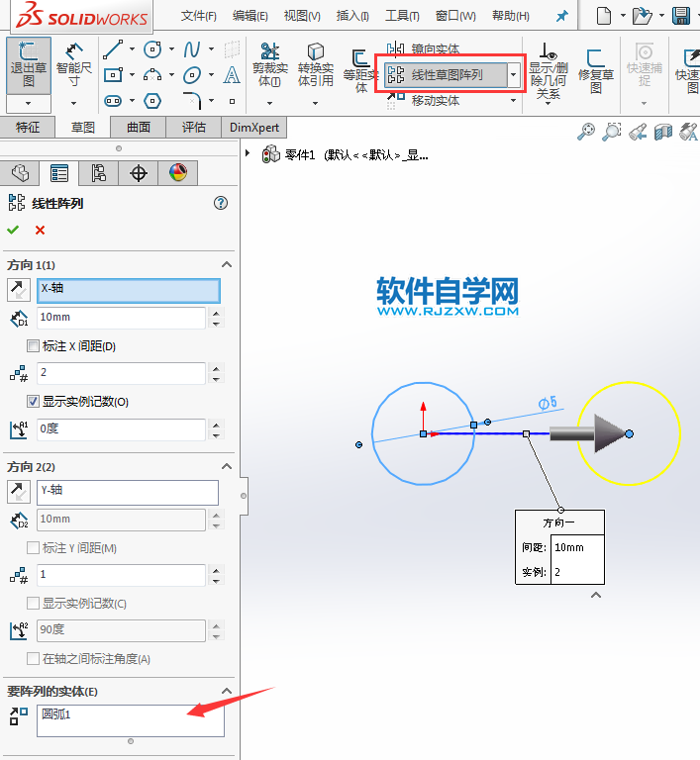Open the DimXpertManager crosshair tab
The height and width of the screenshot is (760, 700).
click(x=139, y=172)
